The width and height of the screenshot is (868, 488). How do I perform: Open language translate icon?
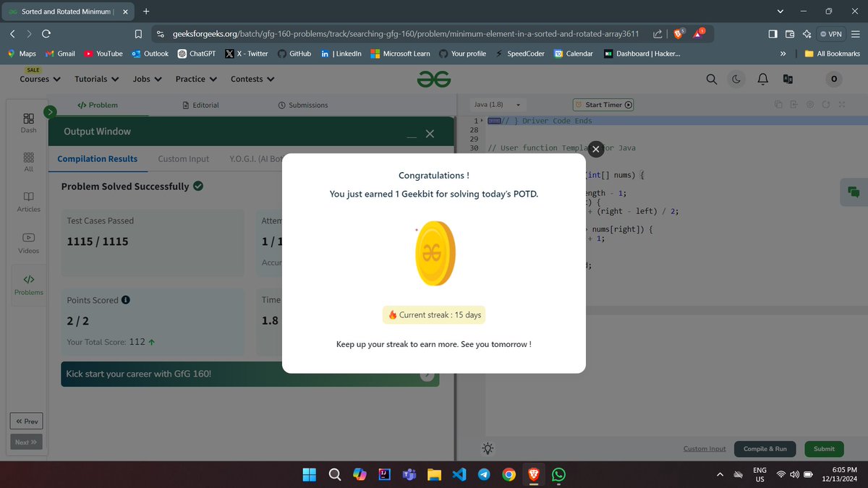tap(788, 79)
